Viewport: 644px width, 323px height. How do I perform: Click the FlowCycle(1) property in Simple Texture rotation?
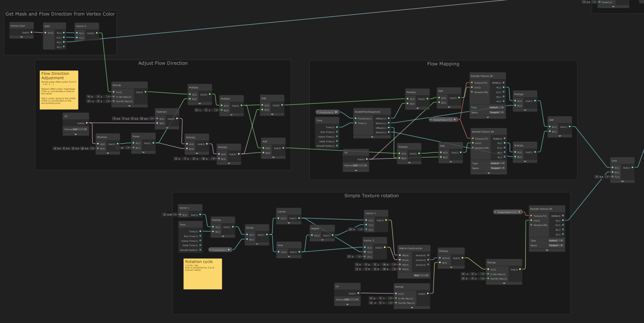(x=221, y=250)
